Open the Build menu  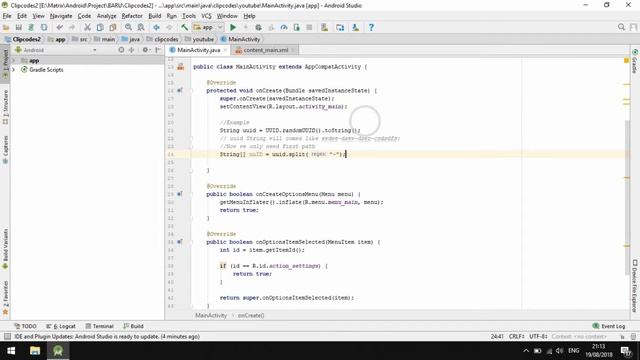[155, 16]
